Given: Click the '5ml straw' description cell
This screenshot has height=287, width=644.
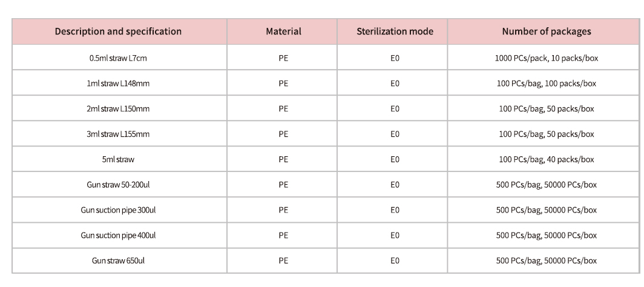Looking at the screenshot, I should point(118,160).
